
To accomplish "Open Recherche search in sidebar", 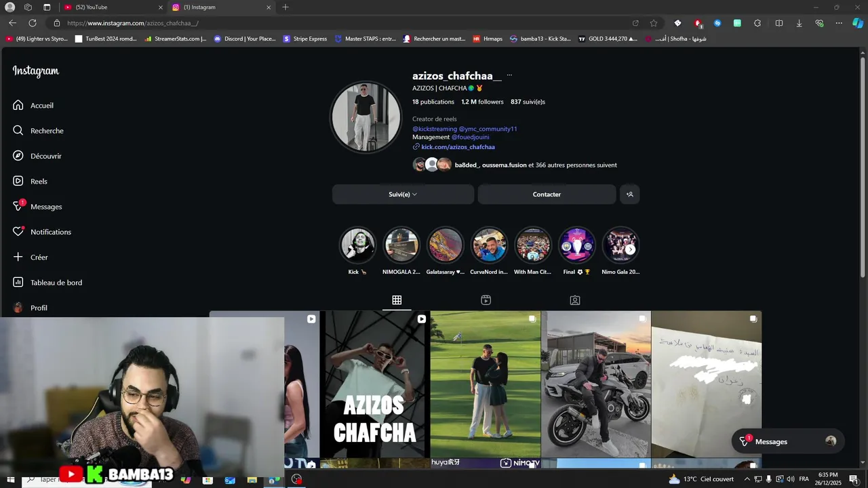I will point(38,131).
